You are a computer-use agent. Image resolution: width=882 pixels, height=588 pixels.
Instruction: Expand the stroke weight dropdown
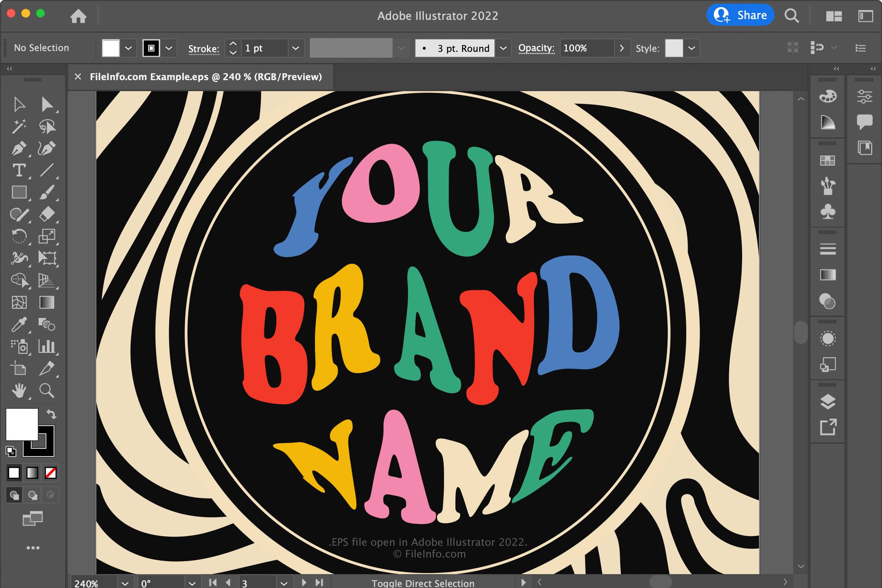pyautogui.click(x=295, y=48)
